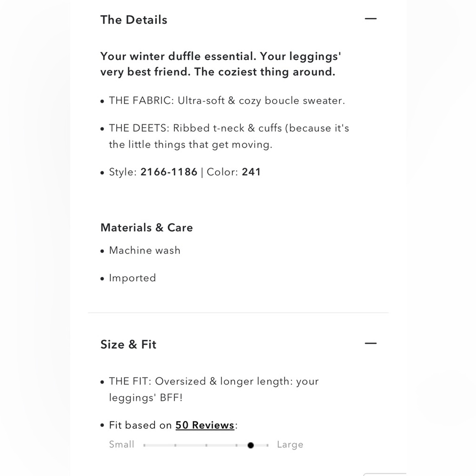
Task: Click the Machine wash bullet item
Action: [x=140, y=250]
